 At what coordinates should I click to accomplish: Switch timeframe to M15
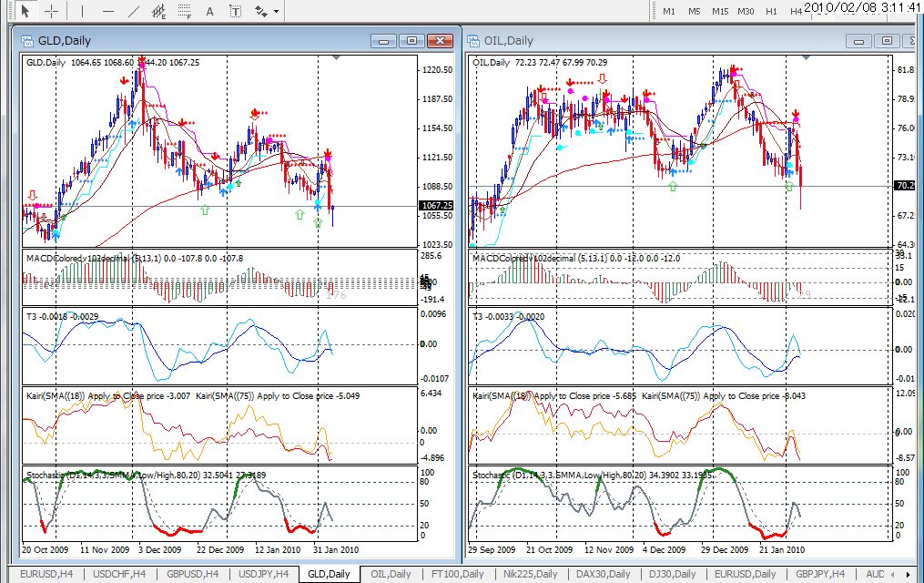(719, 11)
